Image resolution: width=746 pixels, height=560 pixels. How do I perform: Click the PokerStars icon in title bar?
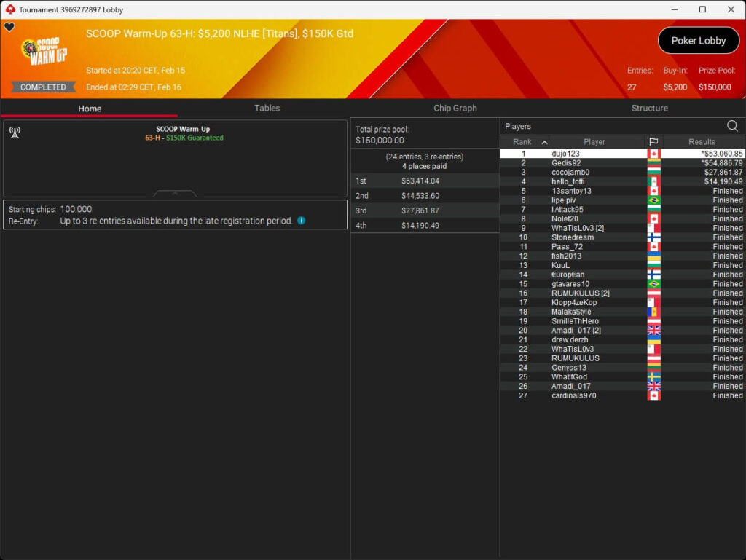9,9
